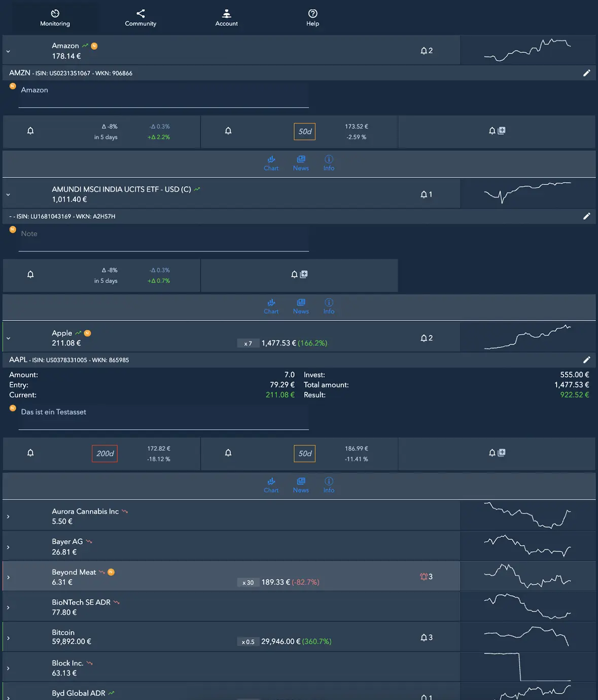
Task: Open the Chart icon under Amazon
Action: point(271,163)
